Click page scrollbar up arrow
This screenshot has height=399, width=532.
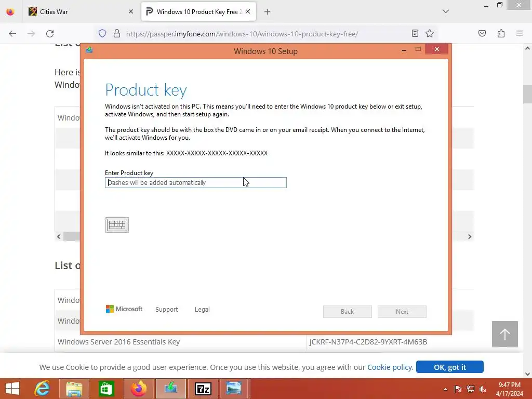coord(527,48)
